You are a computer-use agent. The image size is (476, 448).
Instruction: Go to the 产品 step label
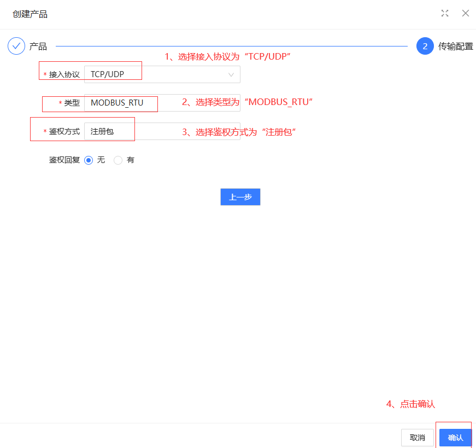tap(38, 46)
